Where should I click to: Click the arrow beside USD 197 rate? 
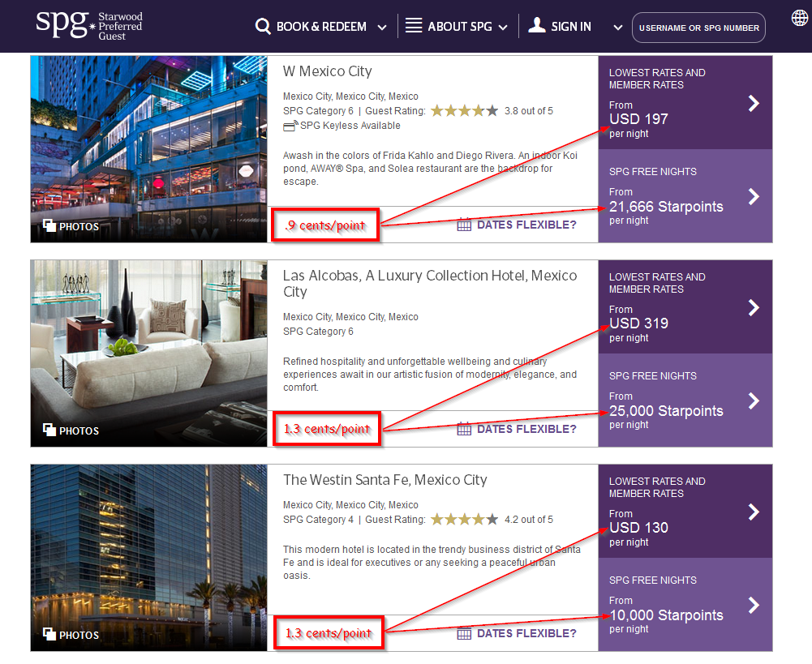pos(754,104)
